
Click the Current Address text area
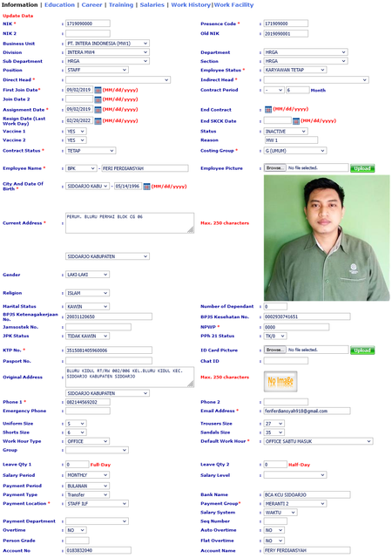(130, 223)
